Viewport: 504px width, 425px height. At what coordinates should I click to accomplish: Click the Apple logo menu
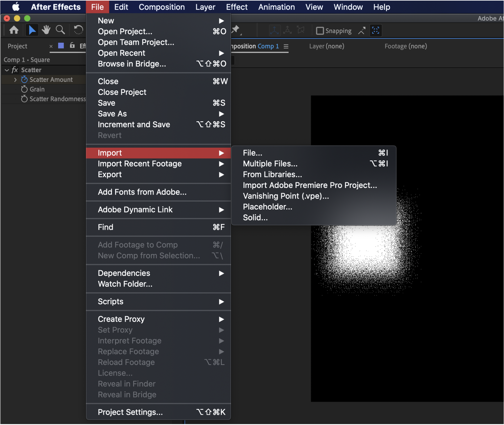[16, 7]
